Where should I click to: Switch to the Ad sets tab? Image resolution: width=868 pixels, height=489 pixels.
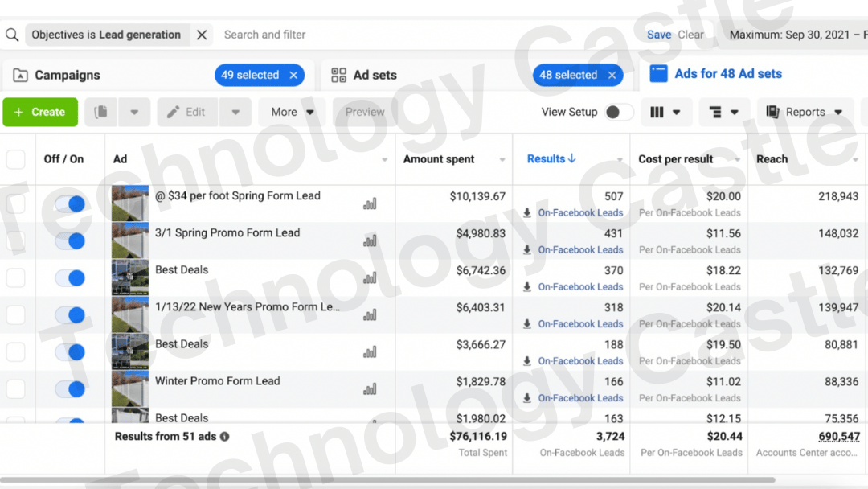(x=375, y=75)
